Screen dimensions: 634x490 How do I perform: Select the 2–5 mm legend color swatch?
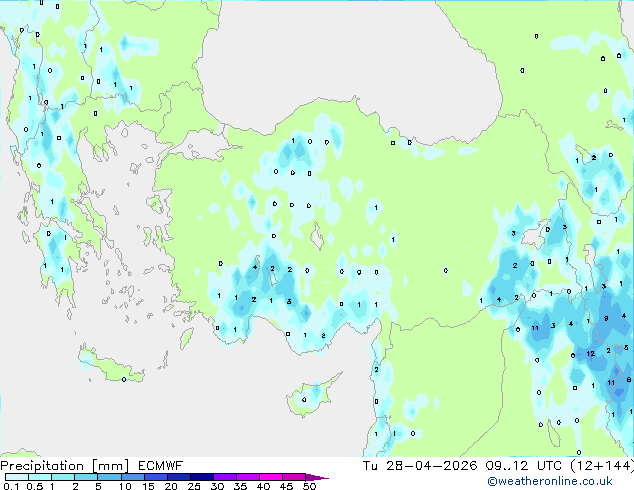(86, 477)
